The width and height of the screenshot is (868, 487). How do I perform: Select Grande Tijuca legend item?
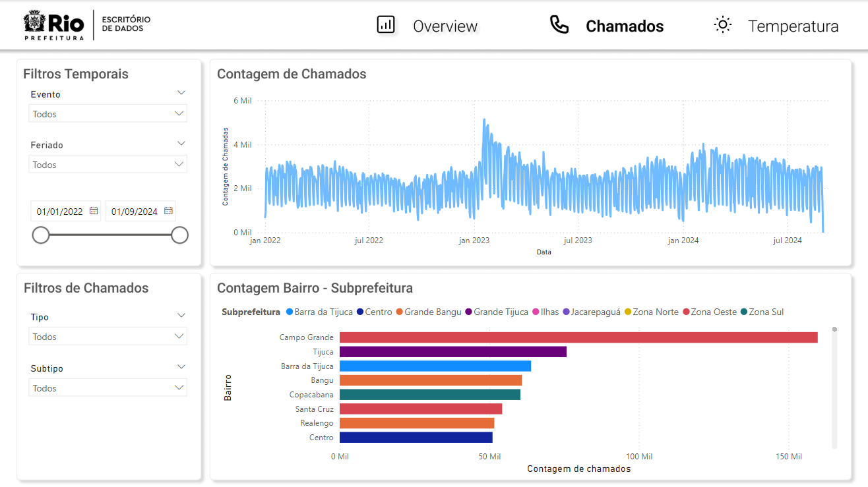pos(497,312)
